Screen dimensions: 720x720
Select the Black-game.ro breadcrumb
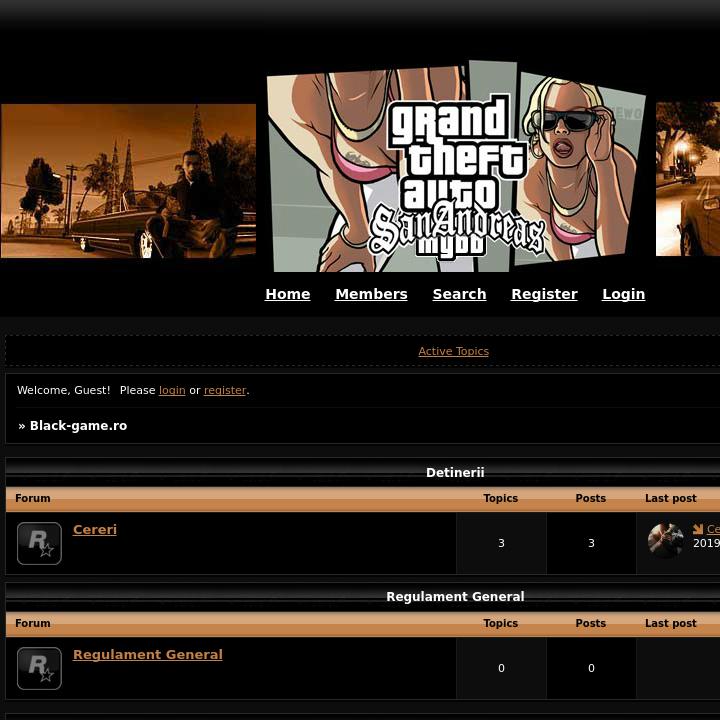pos(78,426)
